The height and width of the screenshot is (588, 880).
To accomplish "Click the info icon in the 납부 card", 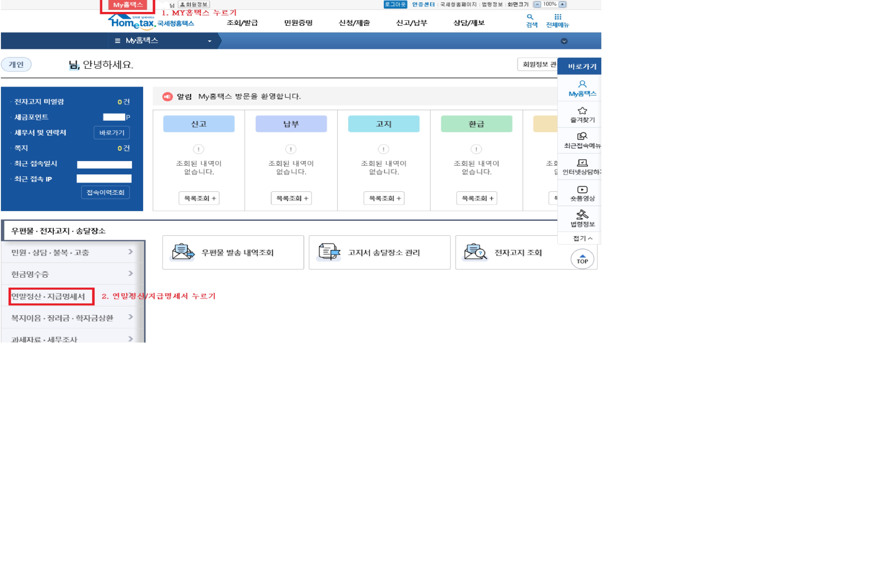I will pyautogui.click(x=291, y=149).
